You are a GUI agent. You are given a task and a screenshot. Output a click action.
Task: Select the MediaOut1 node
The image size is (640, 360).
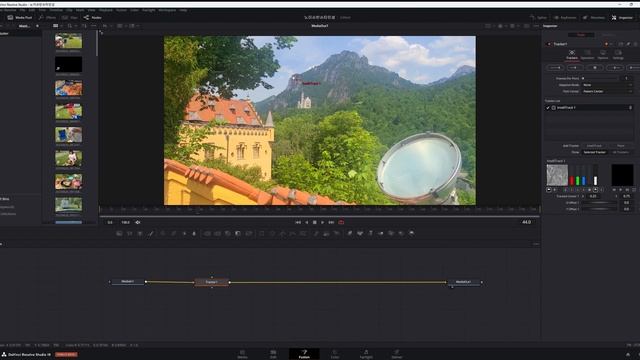(463, 282)
